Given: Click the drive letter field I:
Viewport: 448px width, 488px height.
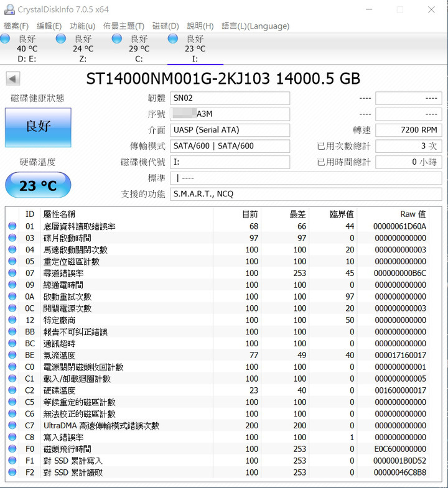Looking at the screenshot, I should coord(230,162).
